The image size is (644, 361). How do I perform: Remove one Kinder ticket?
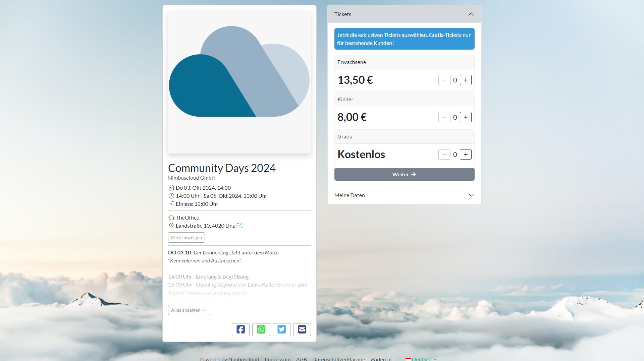pos(444,117)
